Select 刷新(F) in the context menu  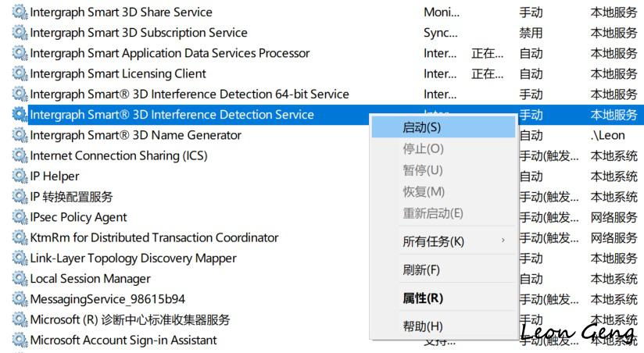444,269
